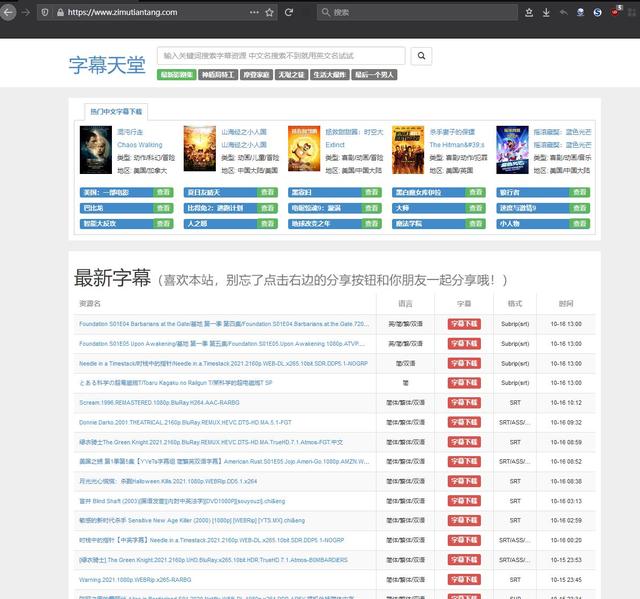
Task: Open Donnie Darko 2001 THEATRICAL link
Action: click(x=185, y=422)
